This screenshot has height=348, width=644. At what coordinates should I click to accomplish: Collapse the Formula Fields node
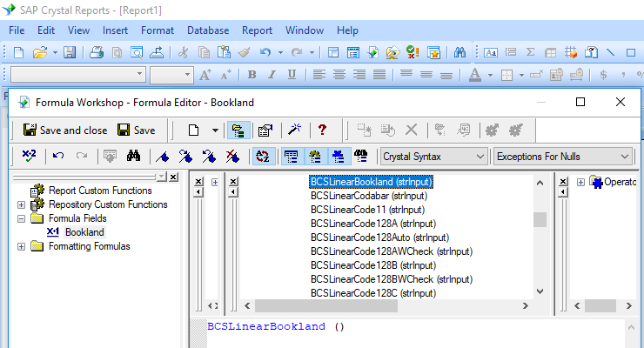(21, 218)
